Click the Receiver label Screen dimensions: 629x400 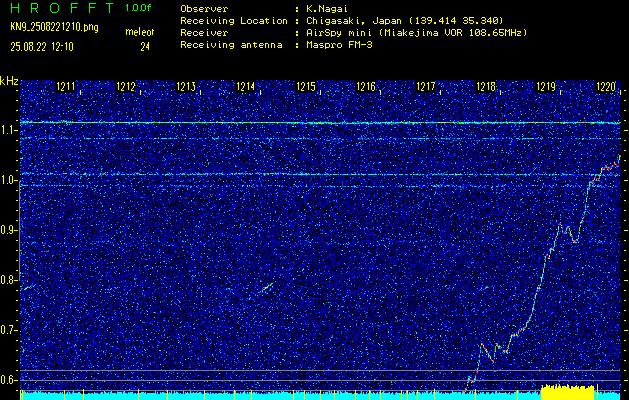[x=204, y=33]
